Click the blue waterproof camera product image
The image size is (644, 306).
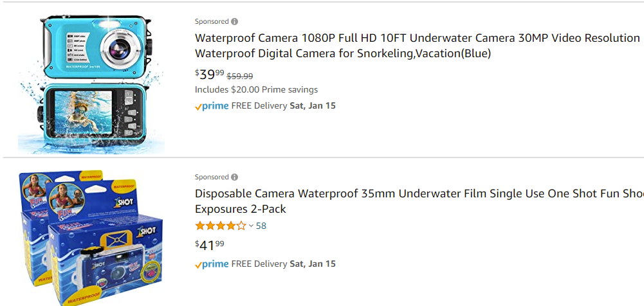pos(91,82)
